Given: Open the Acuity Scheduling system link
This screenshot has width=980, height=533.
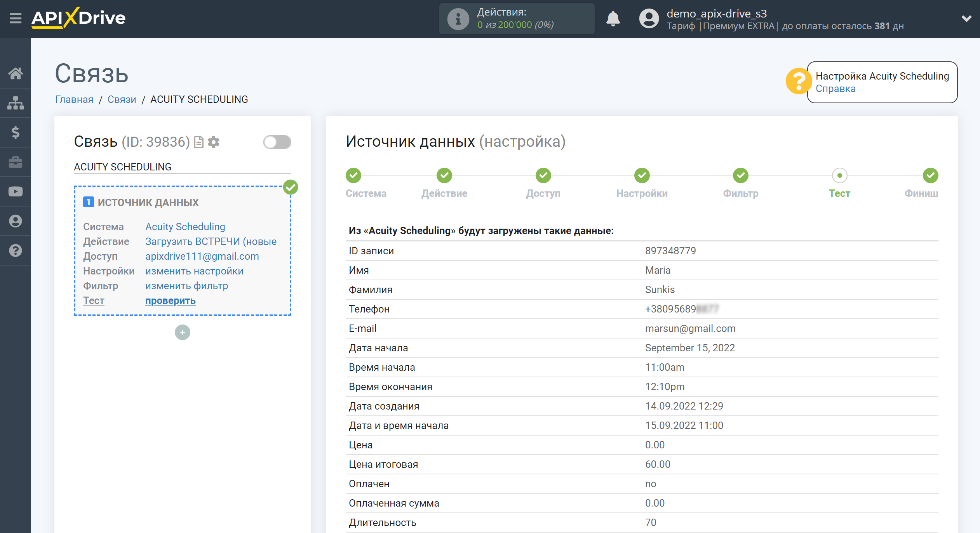Looking at the screenshot, I should pos(185,227).
